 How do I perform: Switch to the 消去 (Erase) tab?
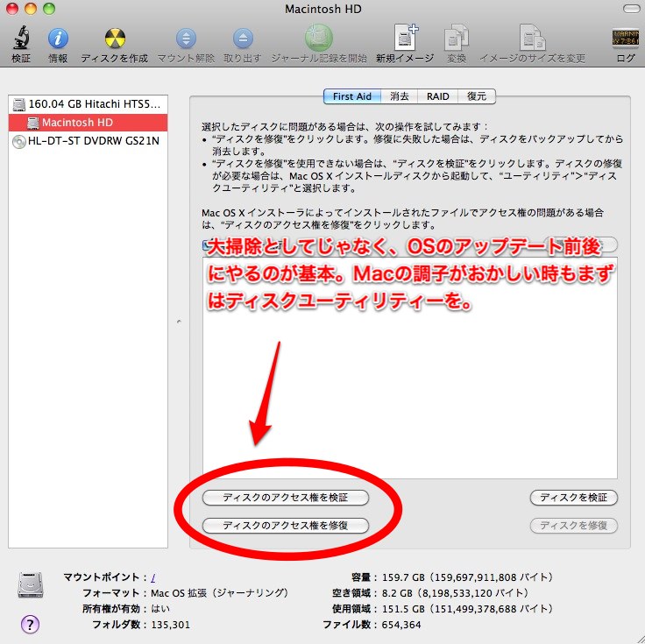point(400,96)
